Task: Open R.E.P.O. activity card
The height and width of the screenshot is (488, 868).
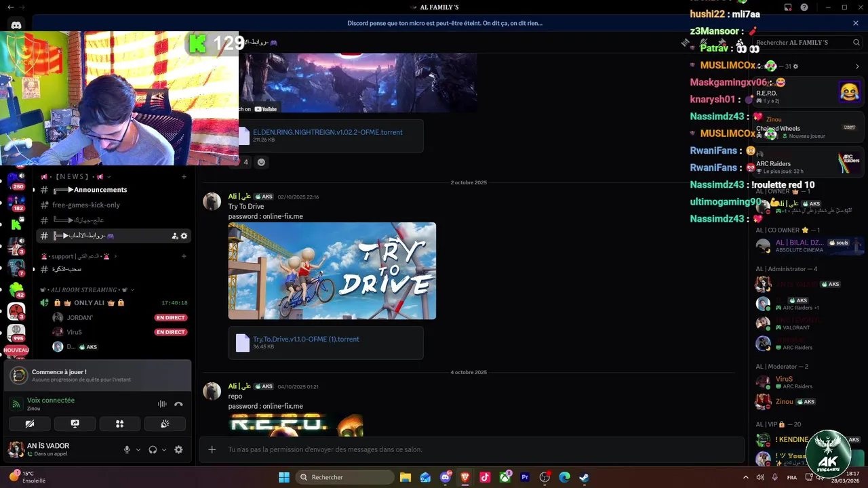Action: pyautogui.click(x=808, y=91)
